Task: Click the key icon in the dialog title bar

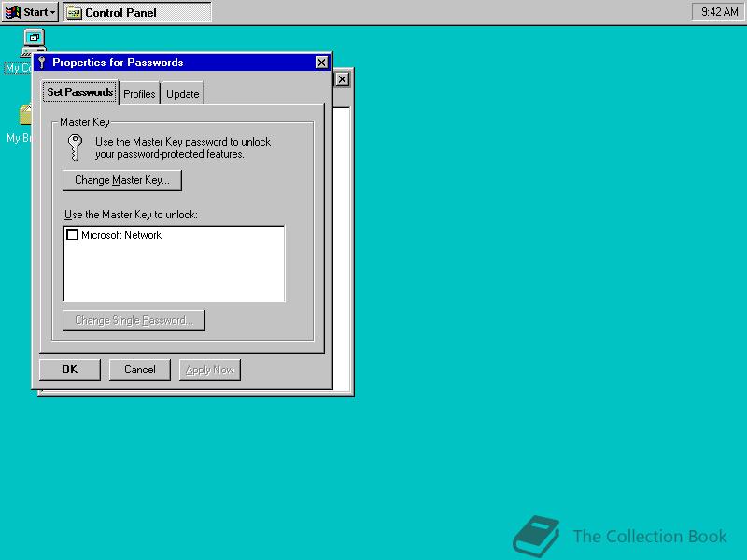Action: pos(40,63)
